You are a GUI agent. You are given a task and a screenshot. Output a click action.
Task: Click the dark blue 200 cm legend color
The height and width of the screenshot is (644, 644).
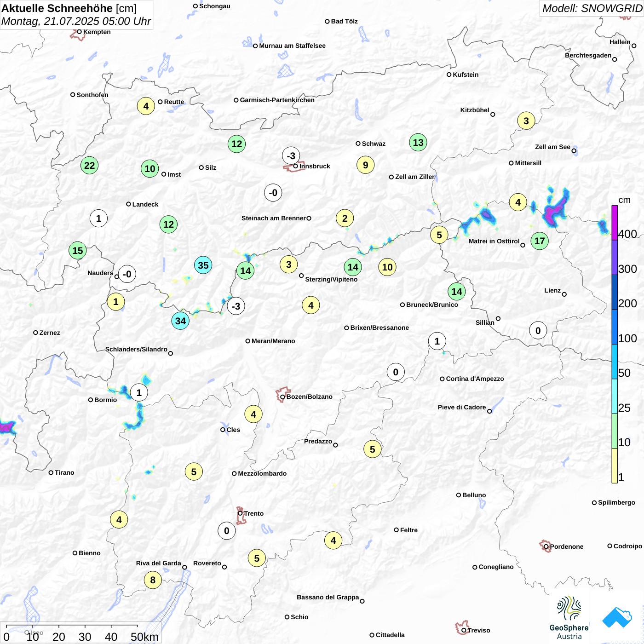click(x=615, y=292)
